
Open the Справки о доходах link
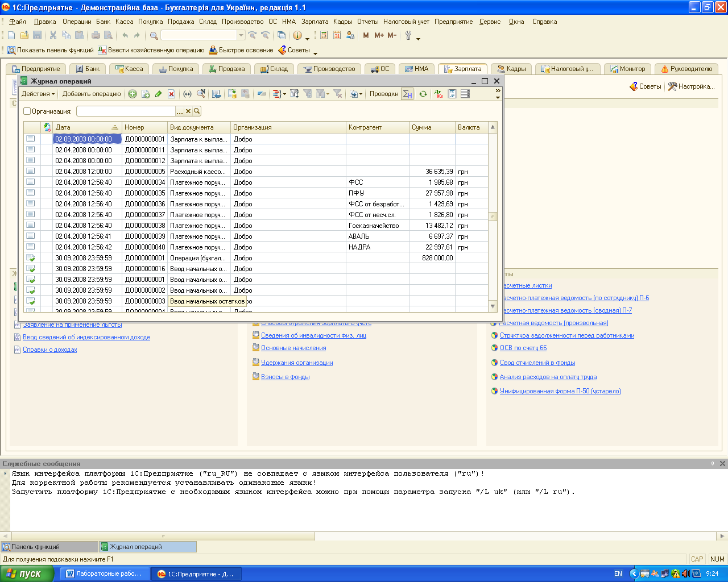coord(49,350)
